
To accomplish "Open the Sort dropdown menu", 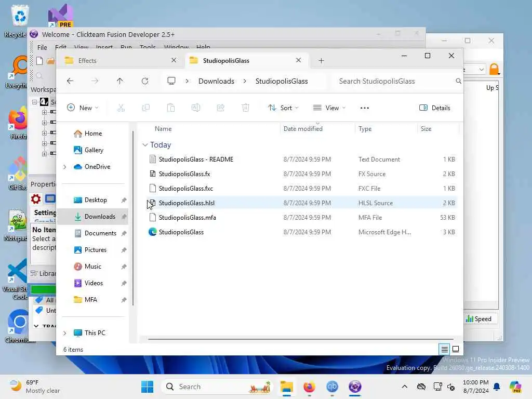I will click(283, 108).
